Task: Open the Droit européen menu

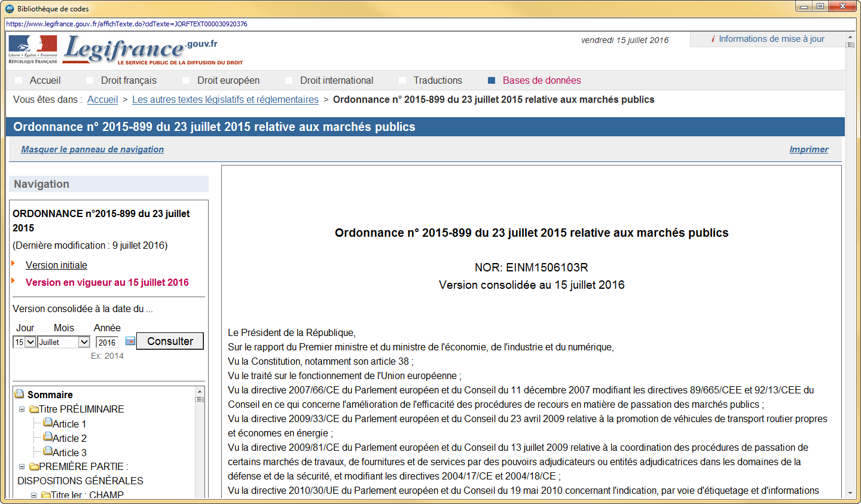Action: click(228, 80)
